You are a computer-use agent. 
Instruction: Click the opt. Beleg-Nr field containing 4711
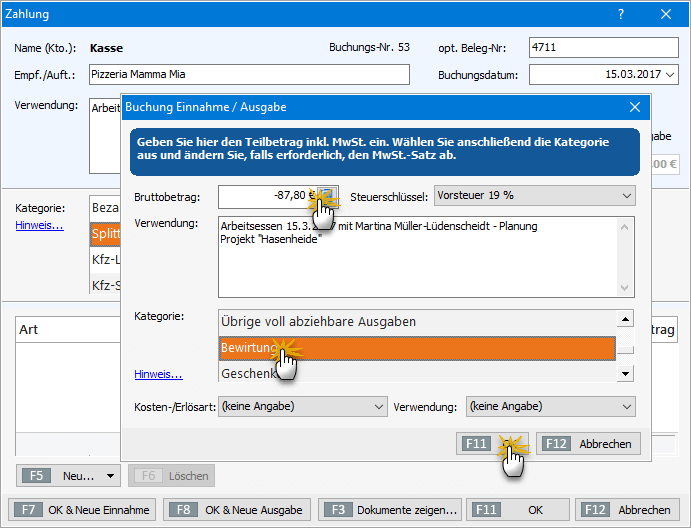tap(602, 48)
